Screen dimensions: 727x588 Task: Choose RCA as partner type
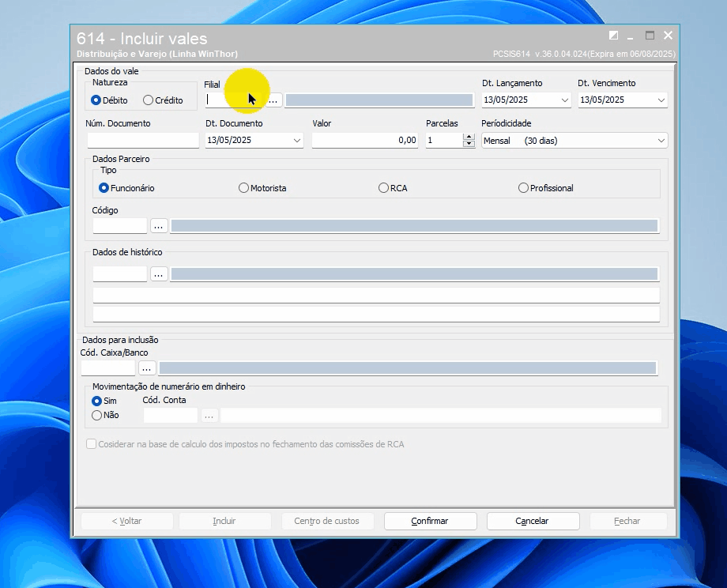pyautogui.click(x=393, y=188)
